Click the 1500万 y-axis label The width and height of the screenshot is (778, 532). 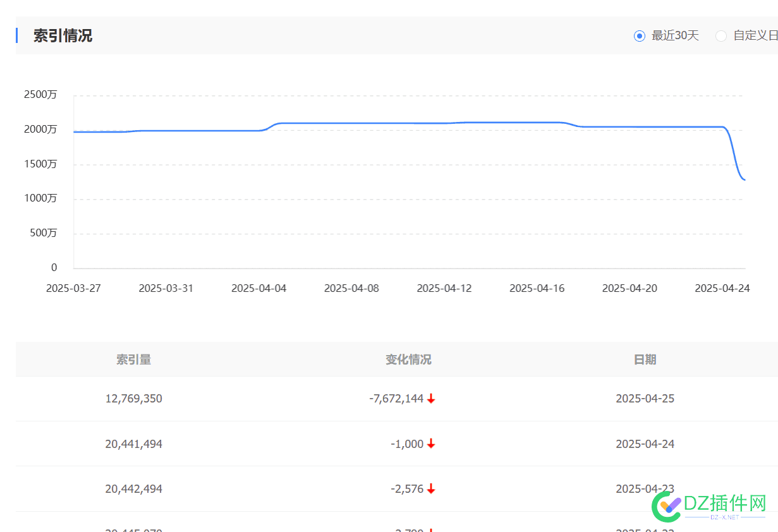point(40,164)
